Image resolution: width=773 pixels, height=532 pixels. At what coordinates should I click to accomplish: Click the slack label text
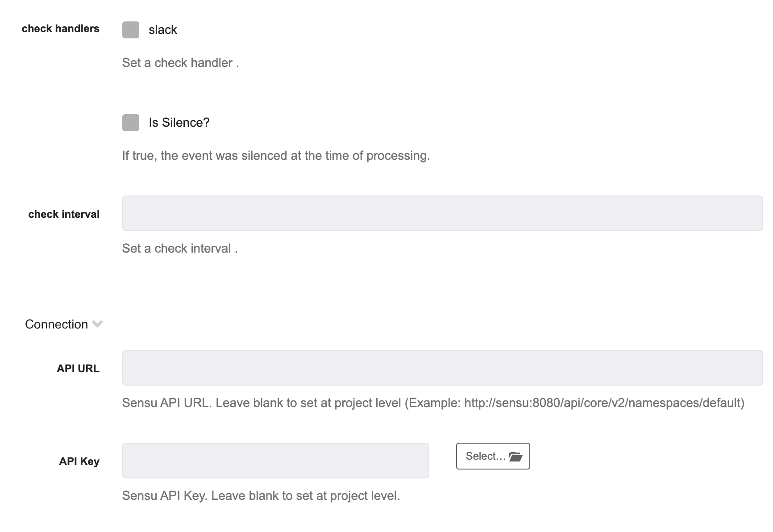click(x=163, y=30)
